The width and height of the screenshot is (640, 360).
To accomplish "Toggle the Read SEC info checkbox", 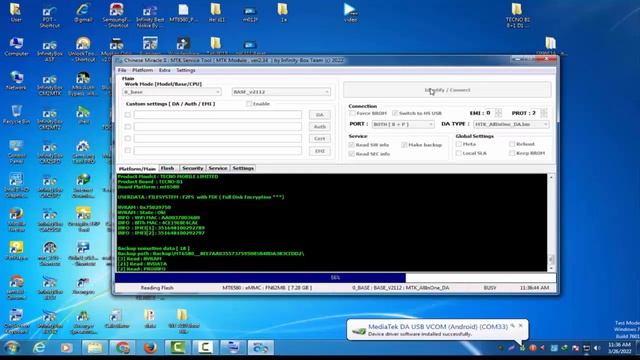I will click(x=351, y=154).
